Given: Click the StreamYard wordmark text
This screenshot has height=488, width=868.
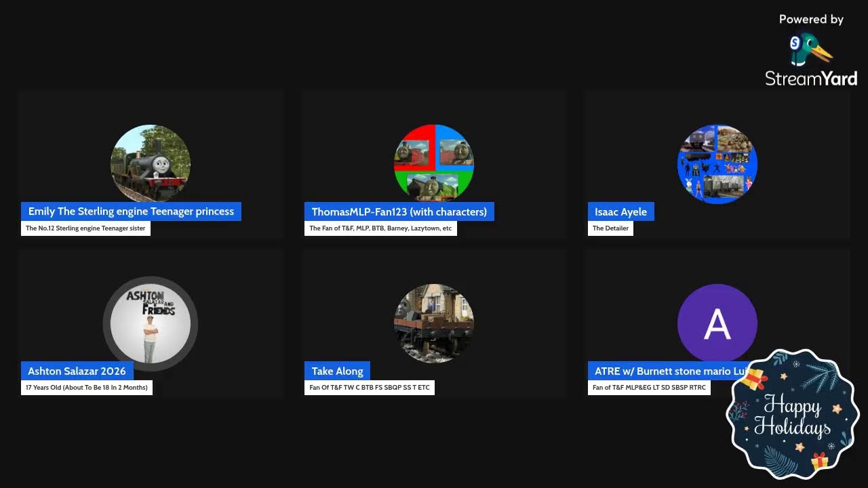Looking at the screenshot, I should [x=811, y=79].
